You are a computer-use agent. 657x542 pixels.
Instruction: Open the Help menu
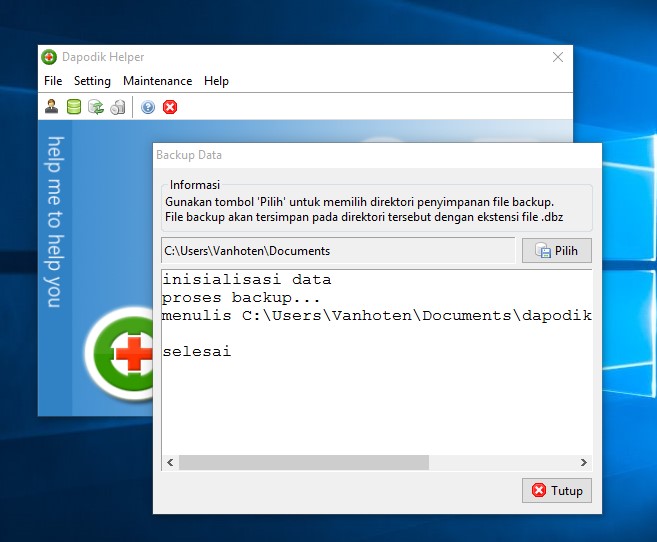[216, 81]
